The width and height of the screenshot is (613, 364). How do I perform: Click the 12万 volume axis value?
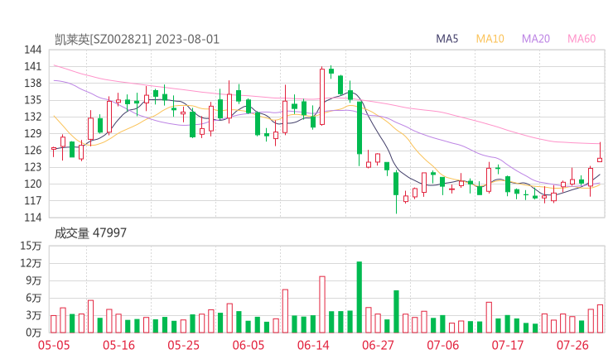31,263
